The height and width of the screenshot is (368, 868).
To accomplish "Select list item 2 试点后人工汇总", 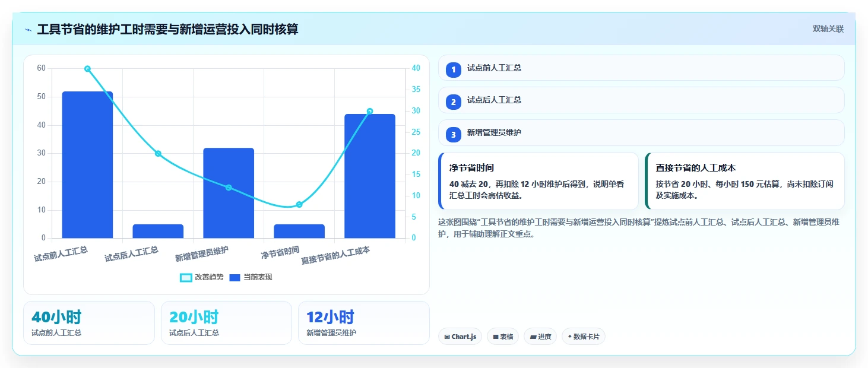I will [x=641, y=100].
